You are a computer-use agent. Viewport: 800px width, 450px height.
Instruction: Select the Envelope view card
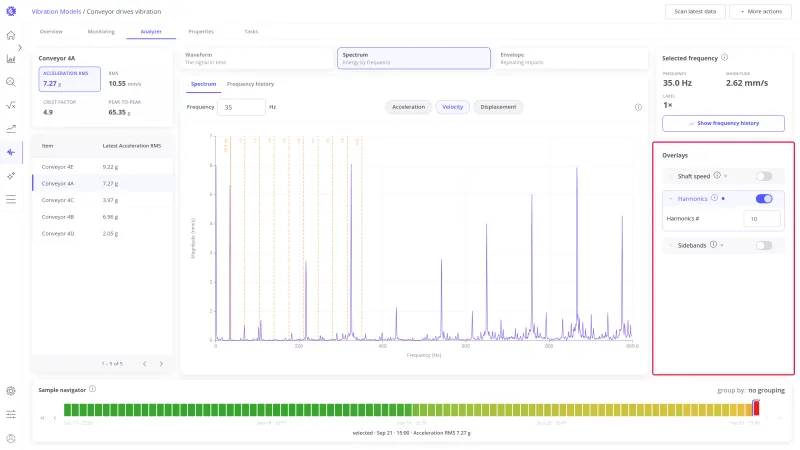pos(571,58)
